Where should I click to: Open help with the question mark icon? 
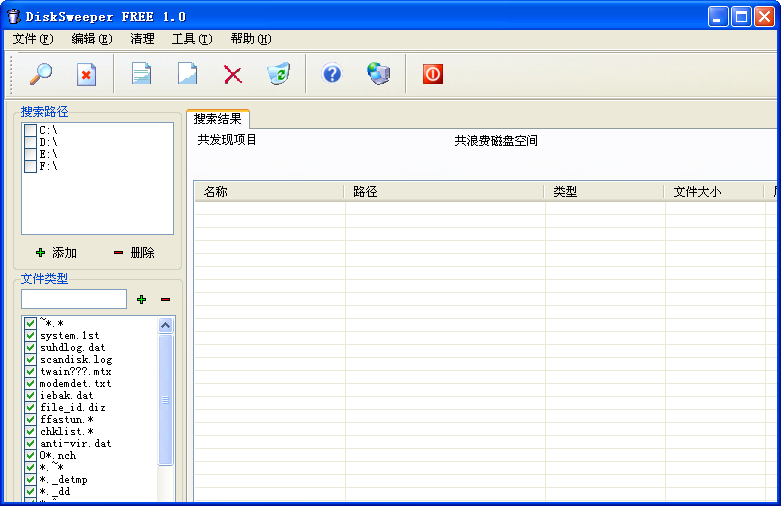pos(332,74)
